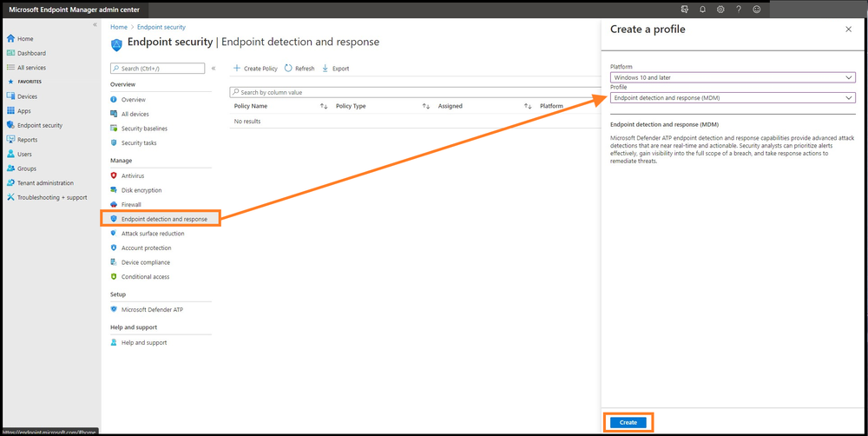Screen dimensions: 868x436
Task: Click the Antivirus shield icon
Action: [114, 175]
